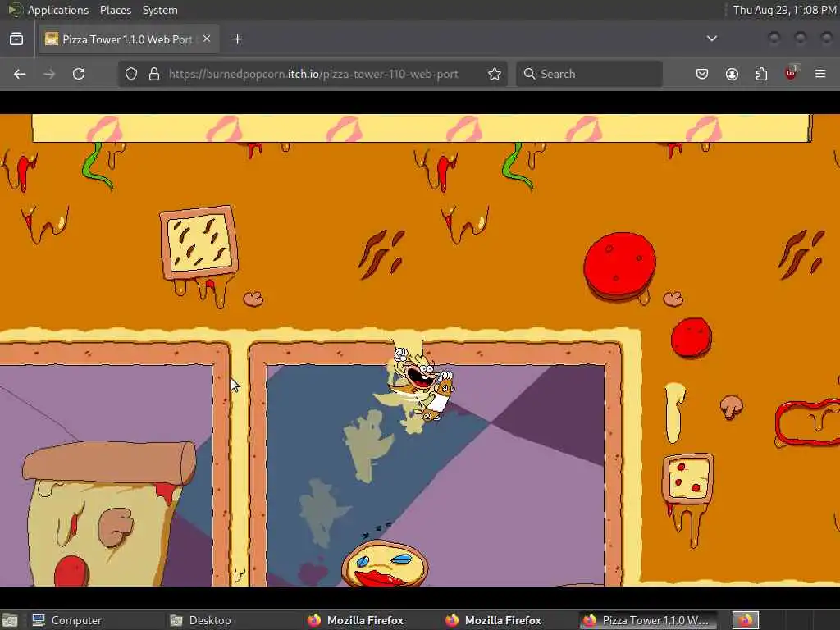
Task: Click the large pizza slice statue
Action: click(110, 514)
